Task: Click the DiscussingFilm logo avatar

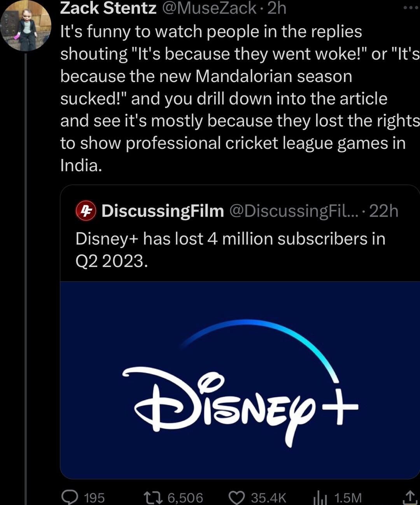Action: point(86,211)
